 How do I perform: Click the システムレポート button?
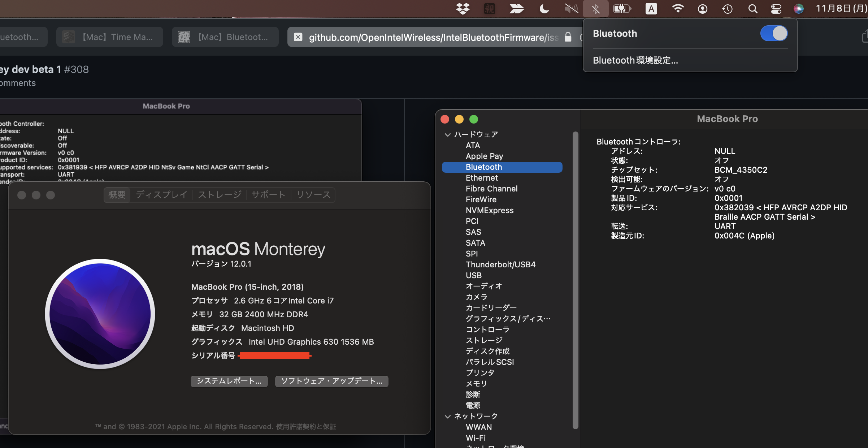coord(229,381)
